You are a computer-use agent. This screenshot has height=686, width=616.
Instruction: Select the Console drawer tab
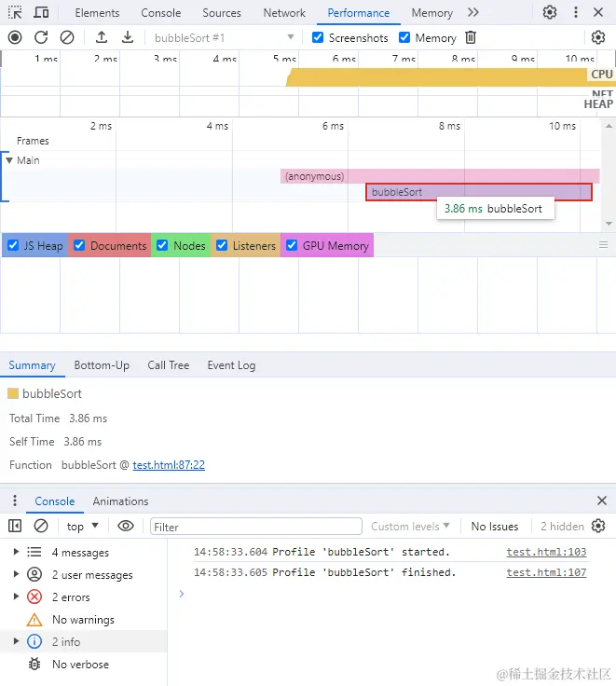tap(55, 501)
